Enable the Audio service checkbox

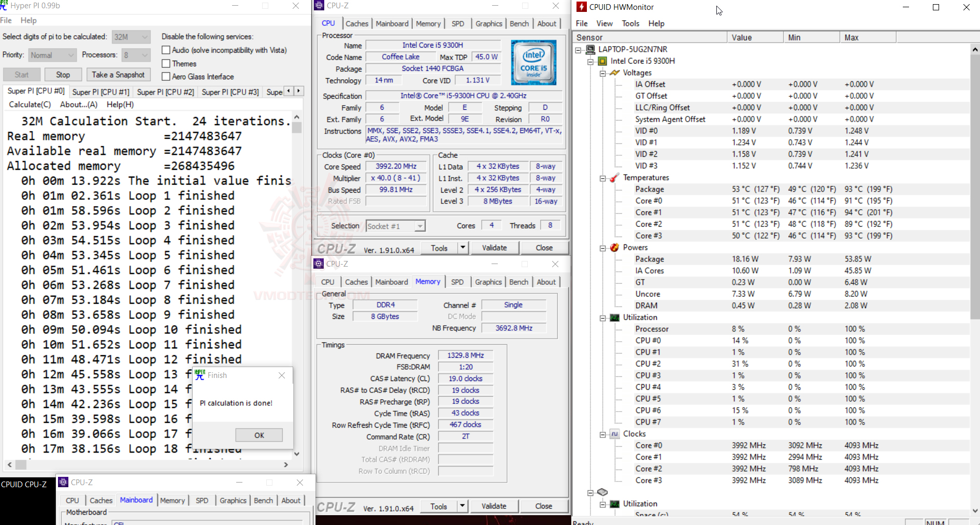(166, 50)
